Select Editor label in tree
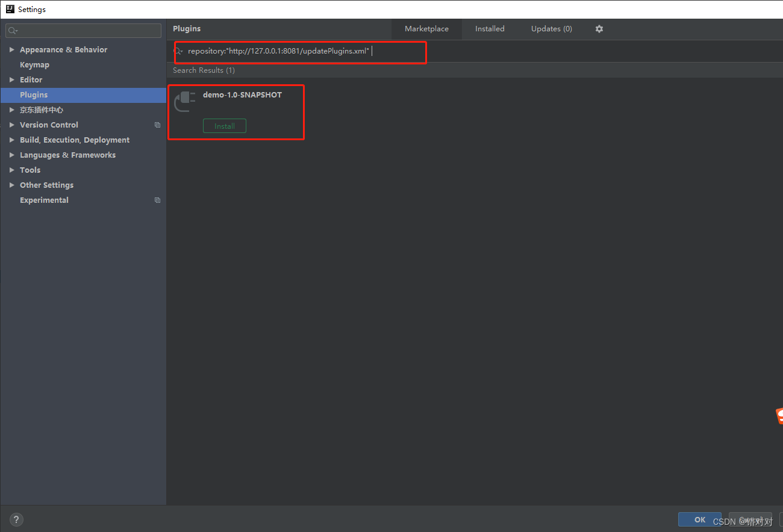This screenshot has height=532, width=783. tap(31, 80)
